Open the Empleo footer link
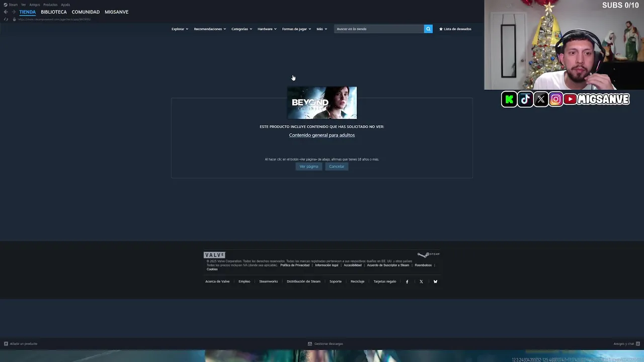Viewport: 644px width, 362px height. [x=245, y=282]
